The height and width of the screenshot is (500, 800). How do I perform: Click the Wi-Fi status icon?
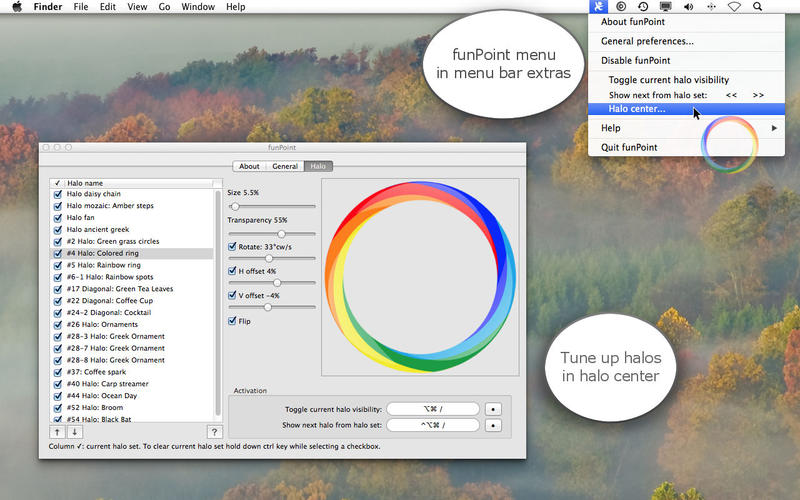tap(733, 7)
